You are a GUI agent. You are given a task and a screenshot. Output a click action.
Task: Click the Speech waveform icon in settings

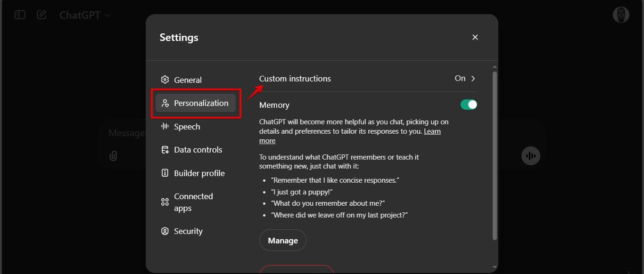click(165, 126)
